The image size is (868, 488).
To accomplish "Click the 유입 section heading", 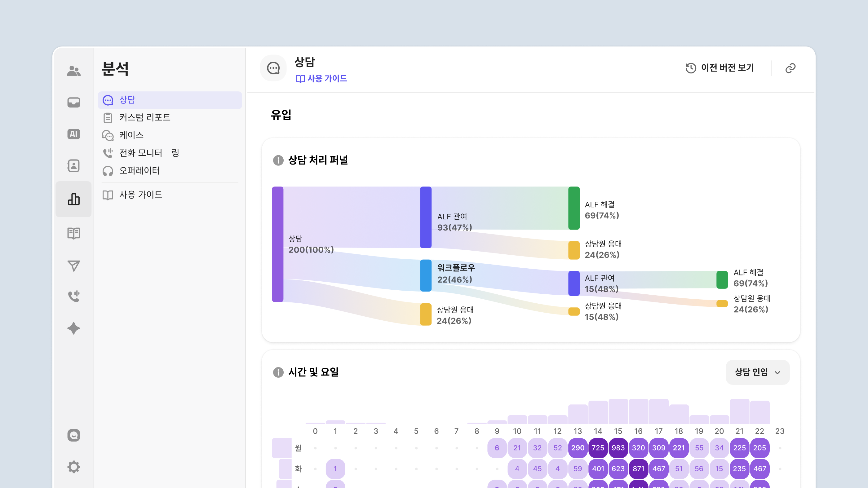I will pos(281,115).
